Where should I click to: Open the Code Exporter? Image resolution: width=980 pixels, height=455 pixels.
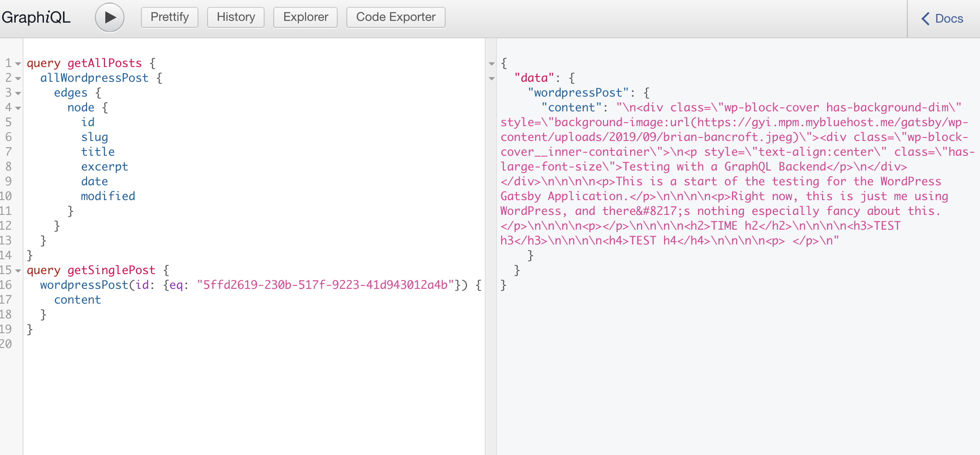click(396, 17)
